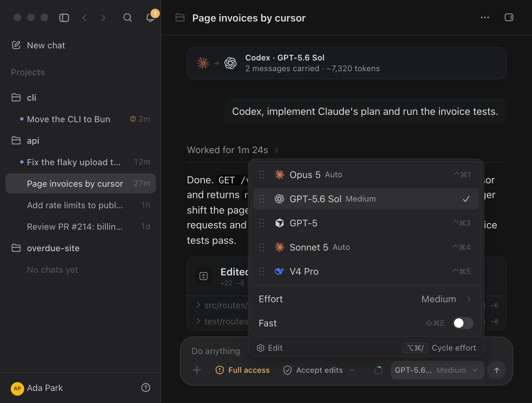The width and height of the screenshot is (532, 403).
Task: Select Page invoices by cursor chat
Action: pyautogui.click(x=81, y=183)
